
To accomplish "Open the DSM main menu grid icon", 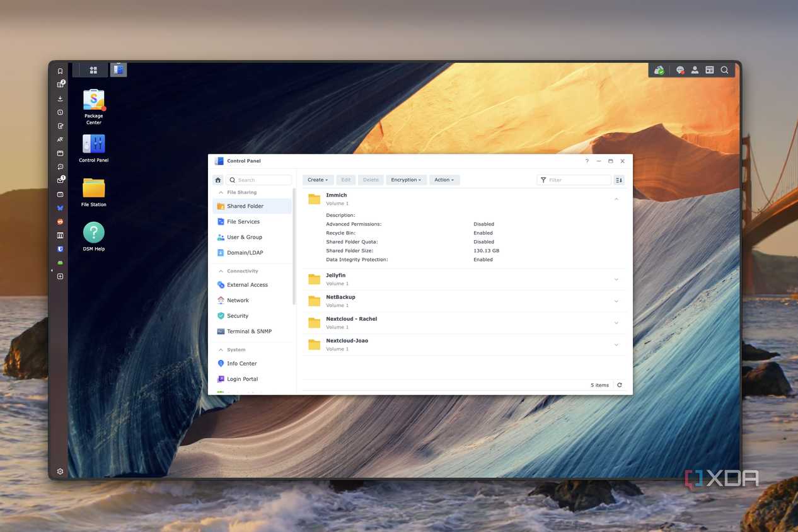I will point(93,70).
